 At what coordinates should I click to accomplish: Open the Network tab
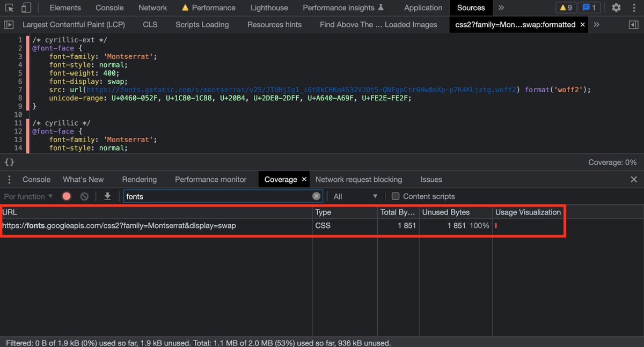pos(153,8)
